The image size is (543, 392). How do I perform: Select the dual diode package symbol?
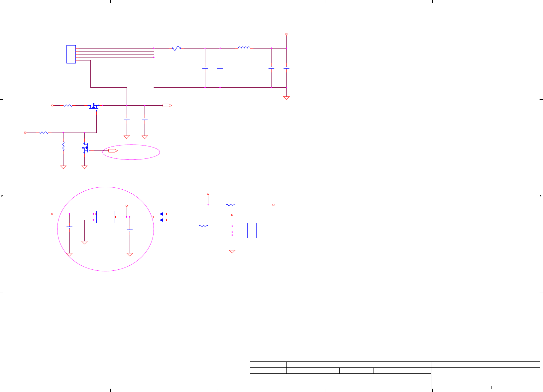click(160, 217)
